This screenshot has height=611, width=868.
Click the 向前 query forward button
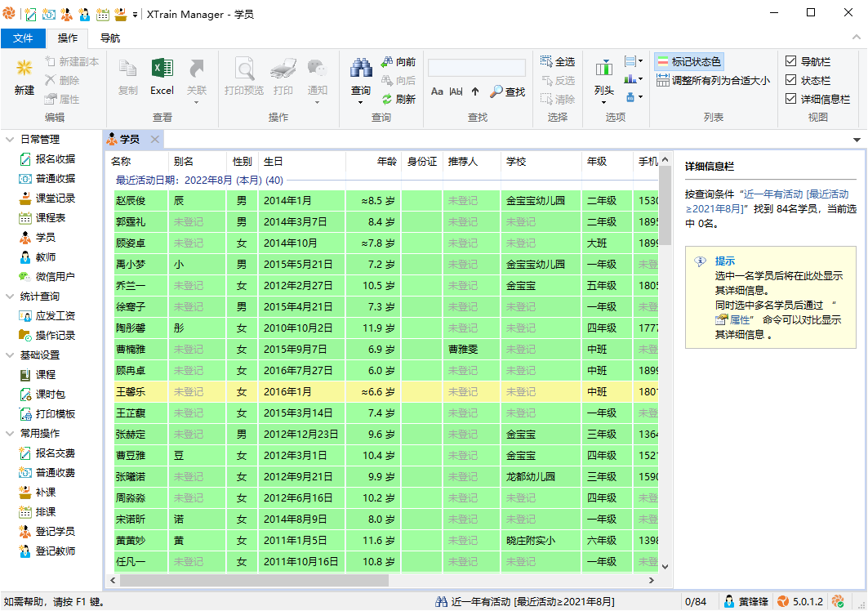pos(398,61)
